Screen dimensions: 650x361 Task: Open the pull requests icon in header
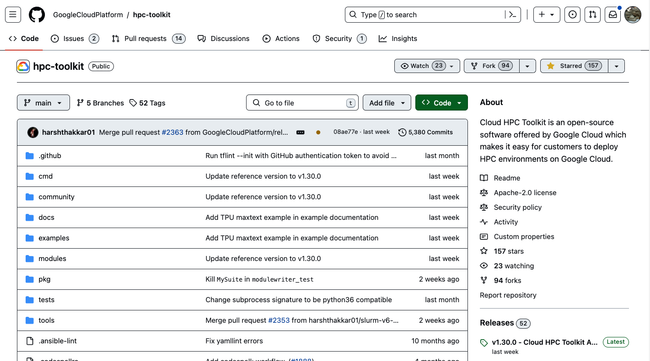point(592,15)
